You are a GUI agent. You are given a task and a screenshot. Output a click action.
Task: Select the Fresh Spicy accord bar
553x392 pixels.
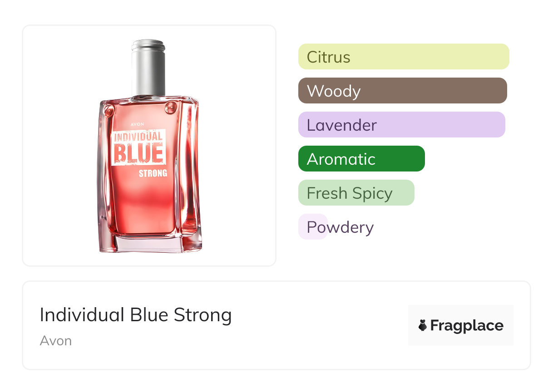tap(356, 193)
